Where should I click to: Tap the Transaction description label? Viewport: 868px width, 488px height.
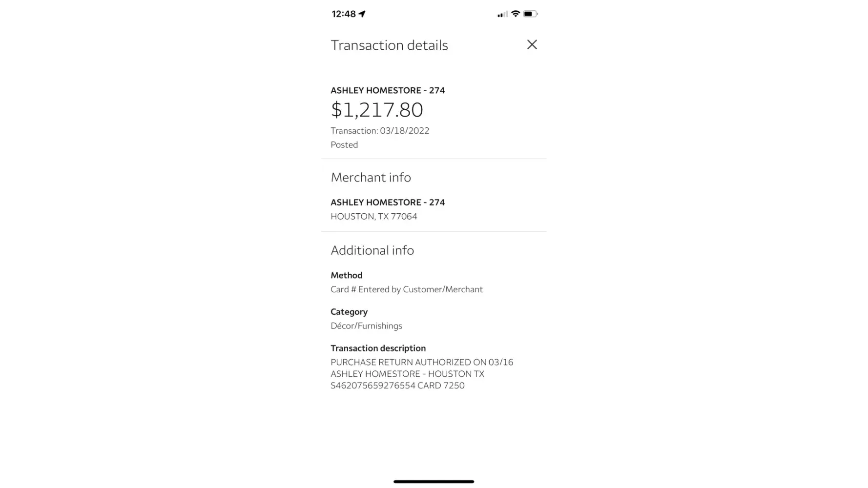378,348
